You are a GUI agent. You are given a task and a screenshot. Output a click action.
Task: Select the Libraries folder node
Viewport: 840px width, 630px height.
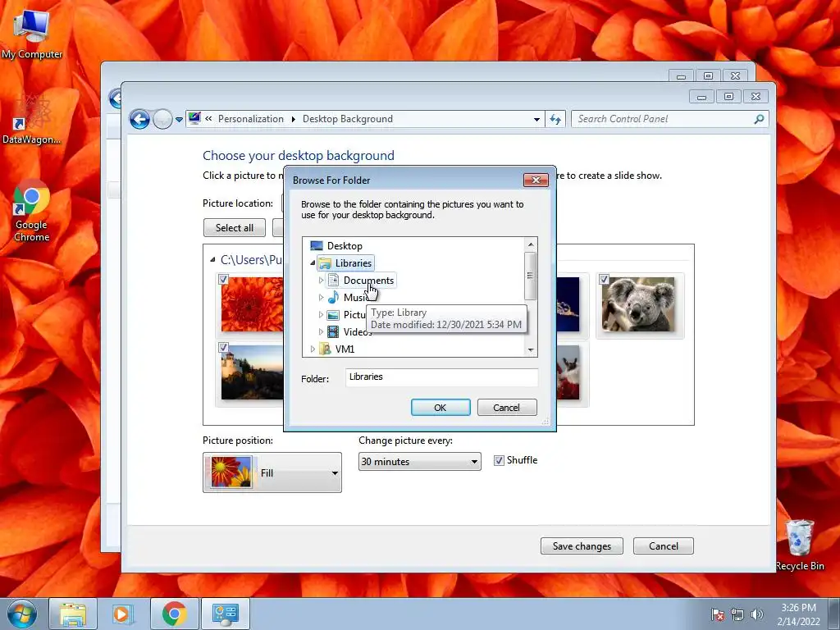353,263
